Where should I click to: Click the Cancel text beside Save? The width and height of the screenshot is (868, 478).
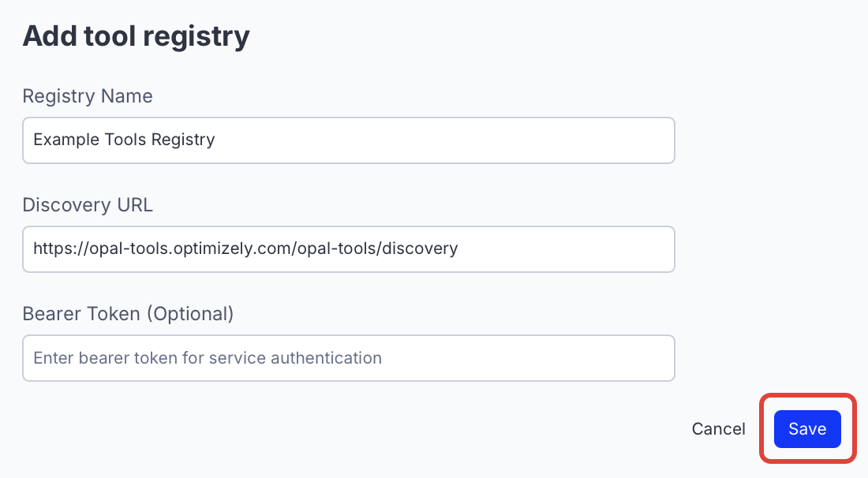718,429
